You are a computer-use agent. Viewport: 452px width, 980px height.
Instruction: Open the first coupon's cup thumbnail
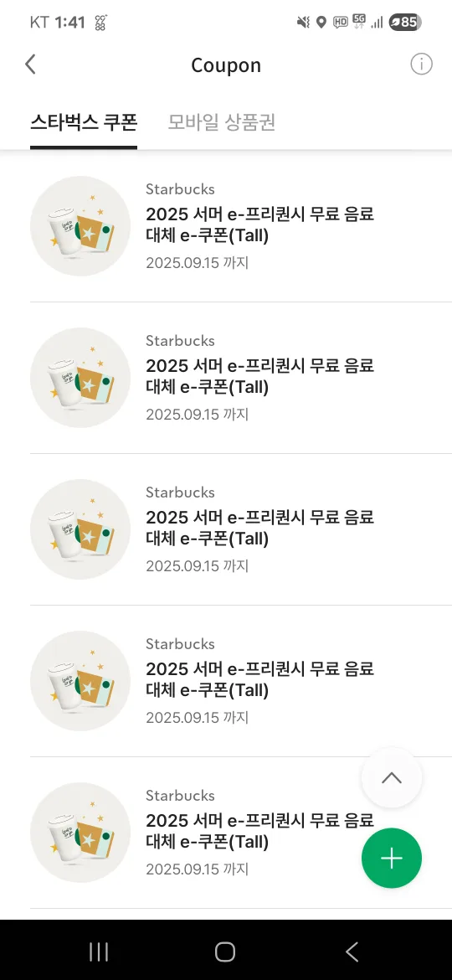pyautogui.click(x=80, y=226)
